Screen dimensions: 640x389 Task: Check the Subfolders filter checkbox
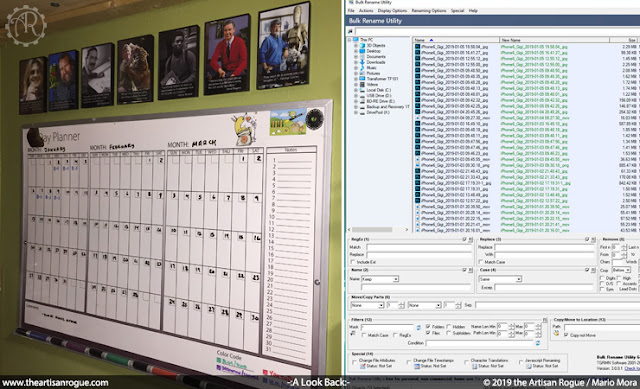449,333
